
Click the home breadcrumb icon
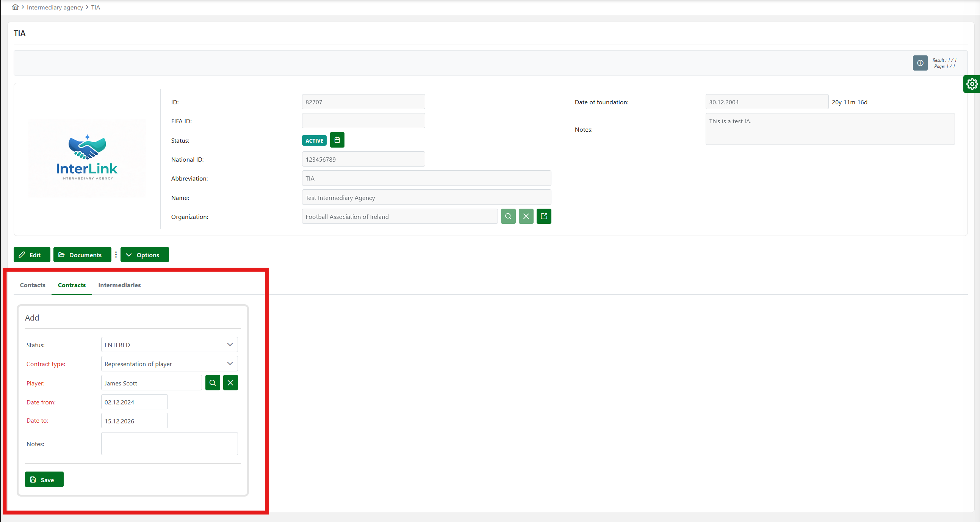(15, 7)
